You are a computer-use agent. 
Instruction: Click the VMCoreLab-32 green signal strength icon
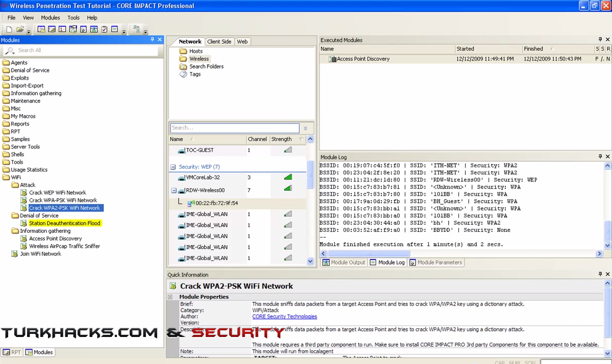point(288,177)
